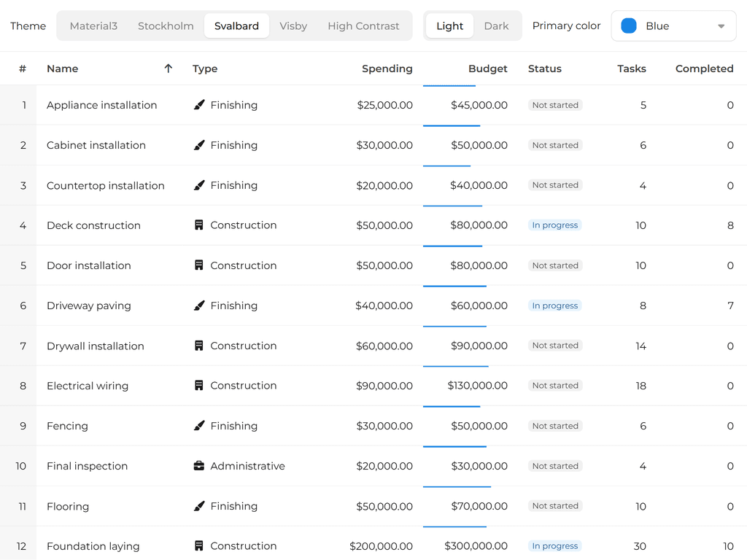Viewport: 747px width, 560px height.
Task: Click the Construction icon on Drywall installation row
Action: click(x=198, y=345)
